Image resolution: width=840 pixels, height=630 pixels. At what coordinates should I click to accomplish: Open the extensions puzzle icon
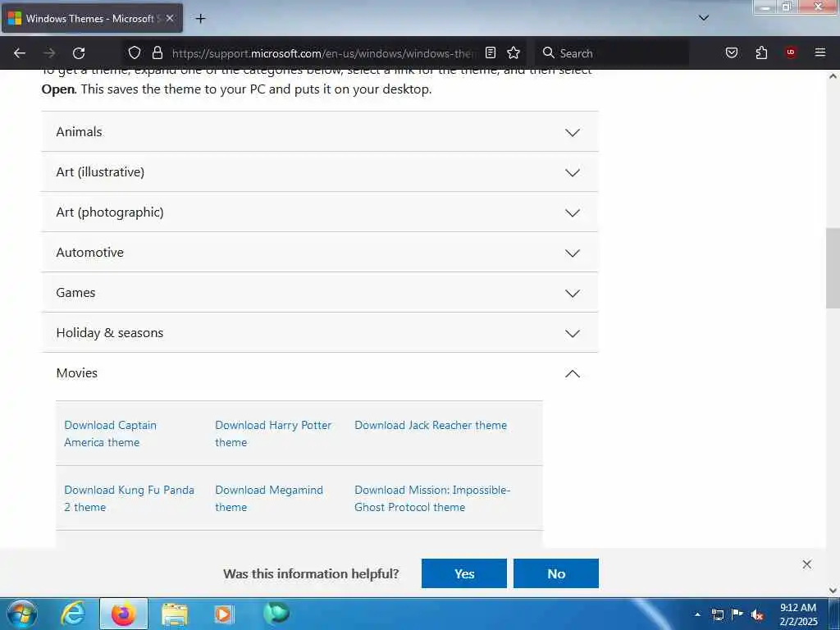[x=761, y=52]
